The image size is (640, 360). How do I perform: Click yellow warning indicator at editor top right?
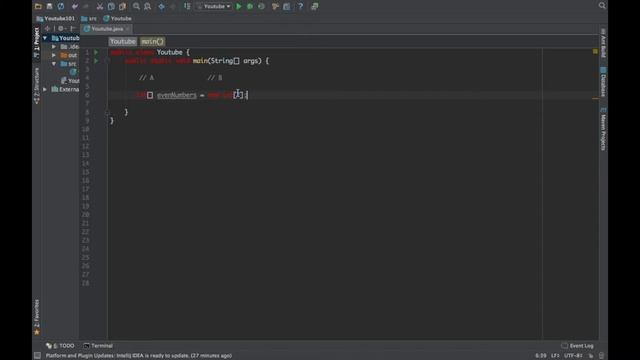click(595, 51)
